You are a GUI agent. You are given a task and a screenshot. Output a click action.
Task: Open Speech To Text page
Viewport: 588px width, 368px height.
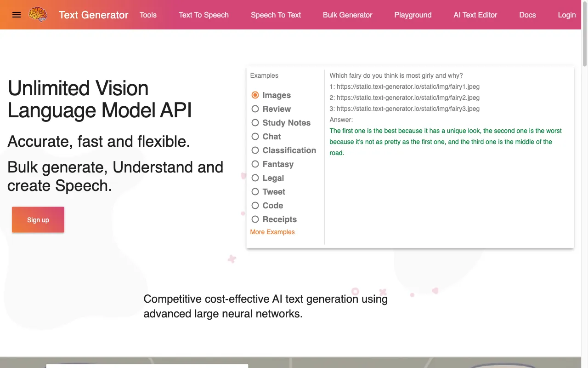click(276, 15)
